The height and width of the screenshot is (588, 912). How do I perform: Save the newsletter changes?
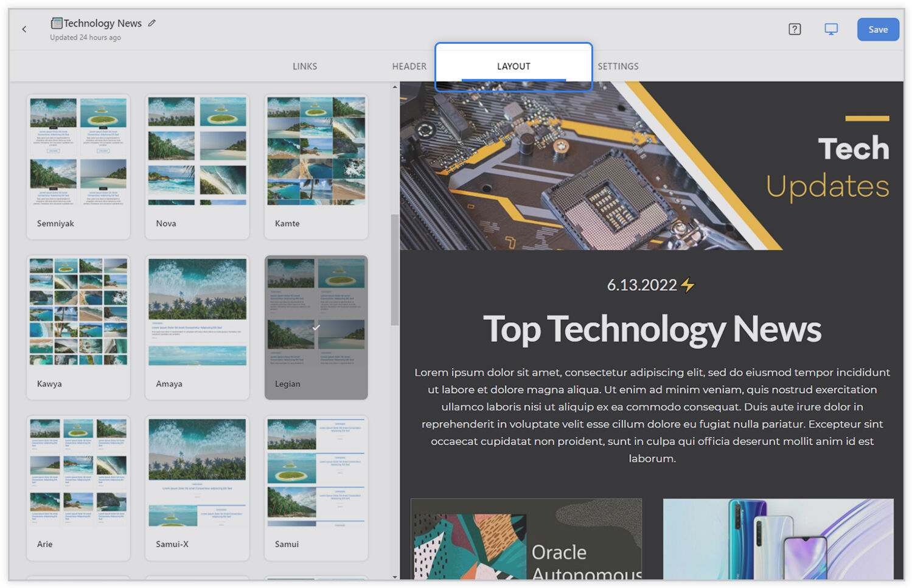tap(878, 29)
